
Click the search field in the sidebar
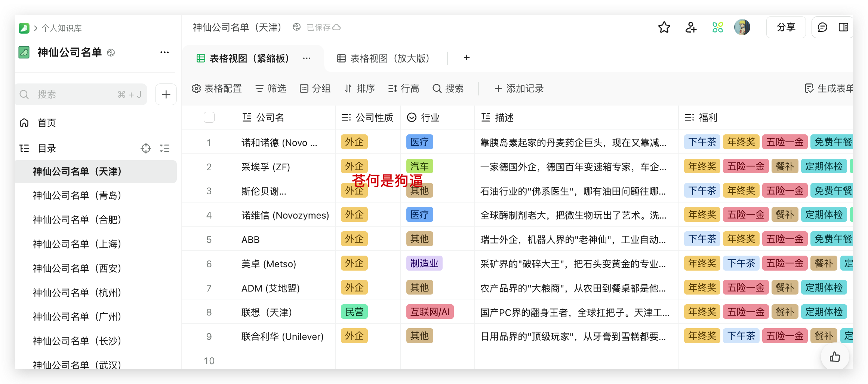pos(81,94)
